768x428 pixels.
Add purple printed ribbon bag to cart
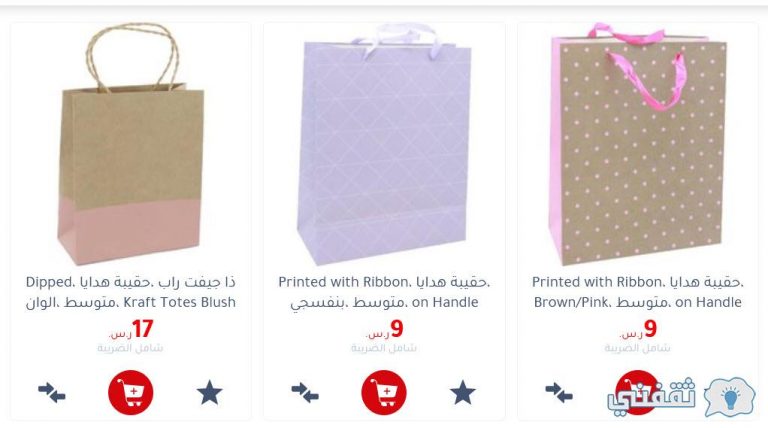384,392
